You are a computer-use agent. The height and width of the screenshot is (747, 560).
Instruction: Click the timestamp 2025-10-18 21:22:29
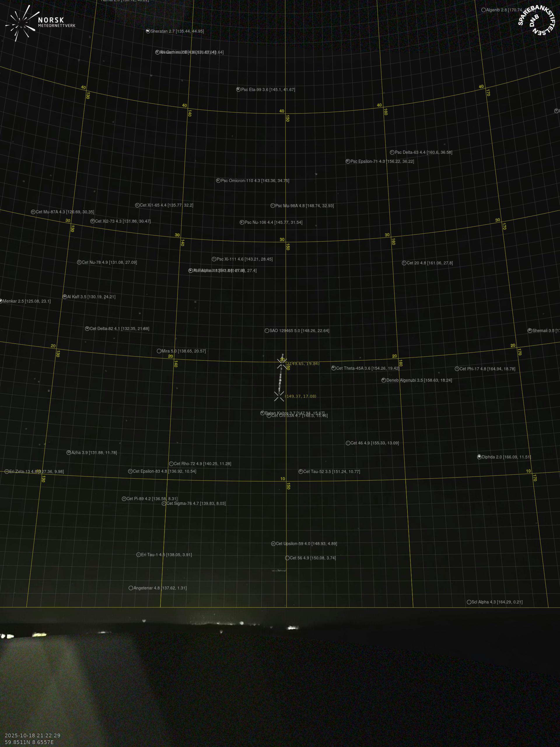pos(33,735)
